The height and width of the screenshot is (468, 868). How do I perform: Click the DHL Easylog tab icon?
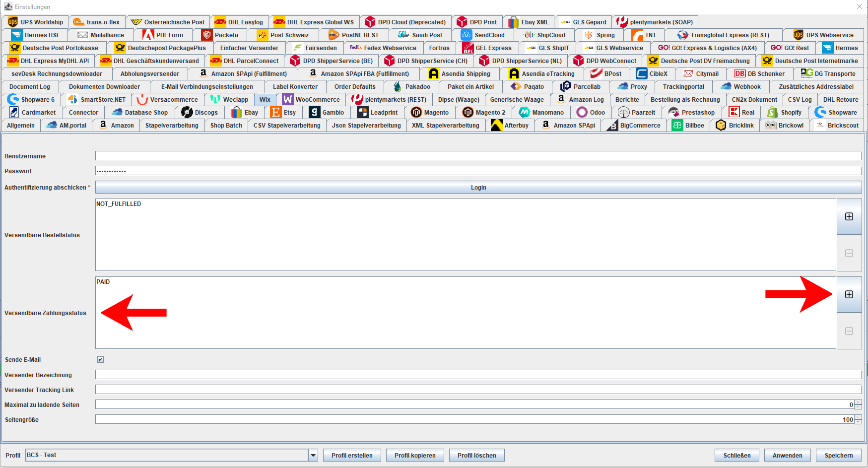point(220,22)
